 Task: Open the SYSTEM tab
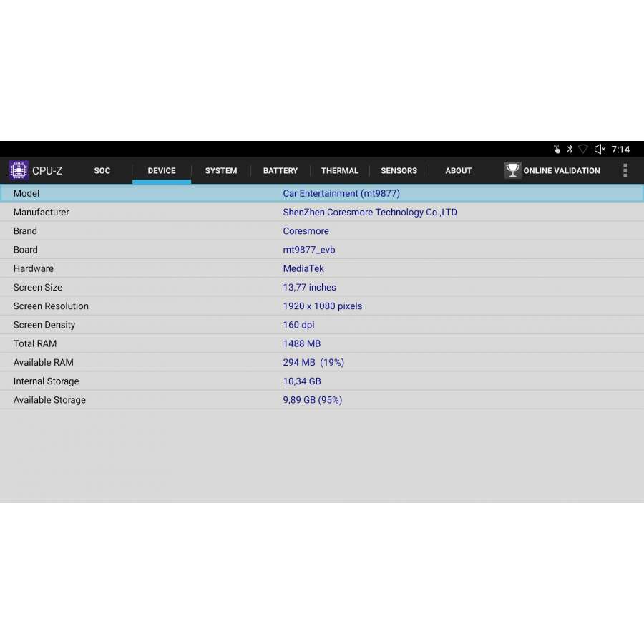221,170
